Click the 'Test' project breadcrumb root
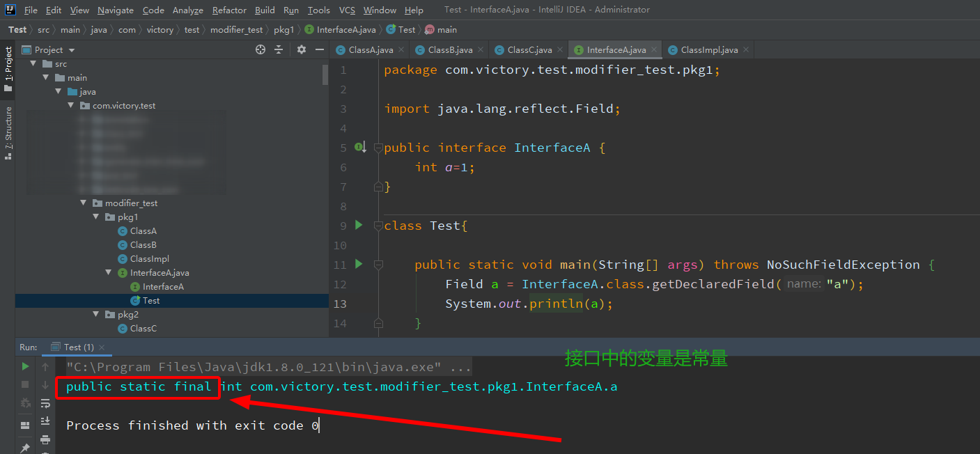 click(17, 29)
